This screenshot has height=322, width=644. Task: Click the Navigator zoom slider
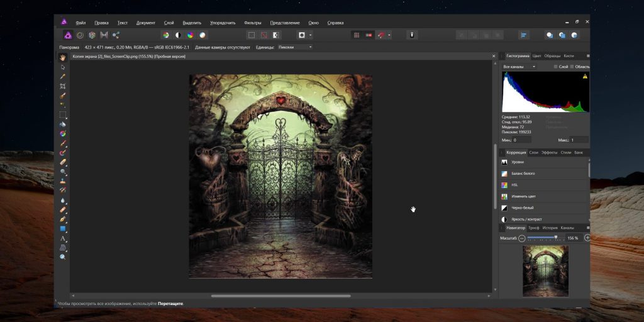(x=541, y=238)
